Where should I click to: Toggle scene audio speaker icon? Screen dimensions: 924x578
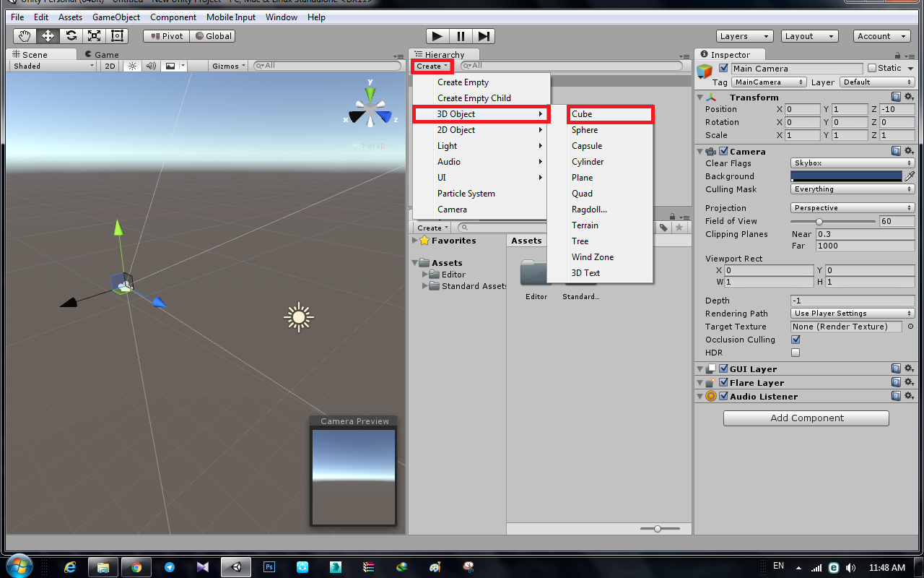point(150,66)
